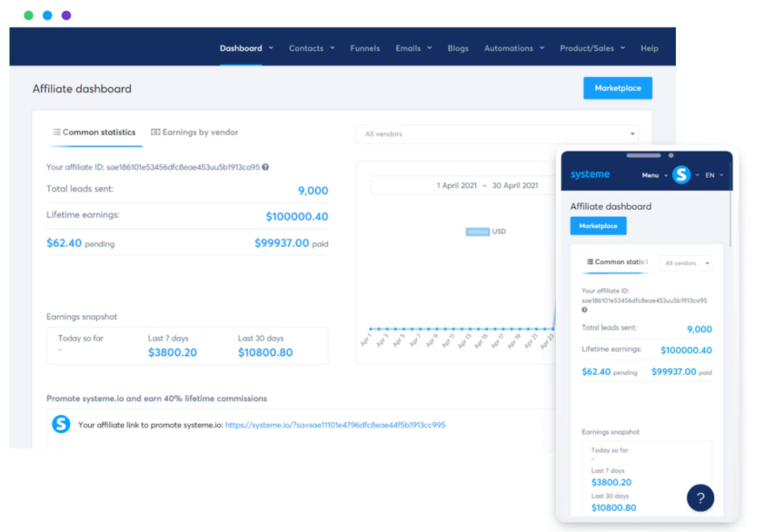
Task: Click the question mark help bubble at bottom right
Action: coord(700,498)
